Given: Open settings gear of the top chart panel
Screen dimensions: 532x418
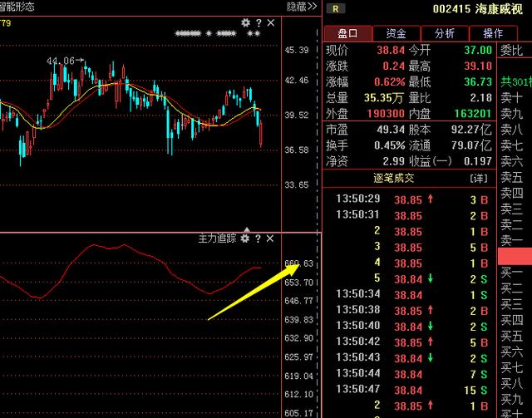Looking at the screenshot, I should click(x=245, y=22).
